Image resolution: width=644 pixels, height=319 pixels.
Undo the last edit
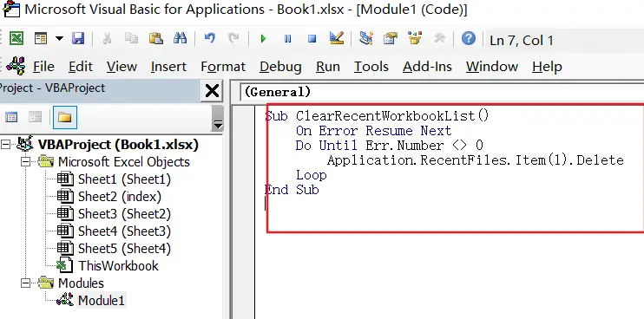coord(209,39)
